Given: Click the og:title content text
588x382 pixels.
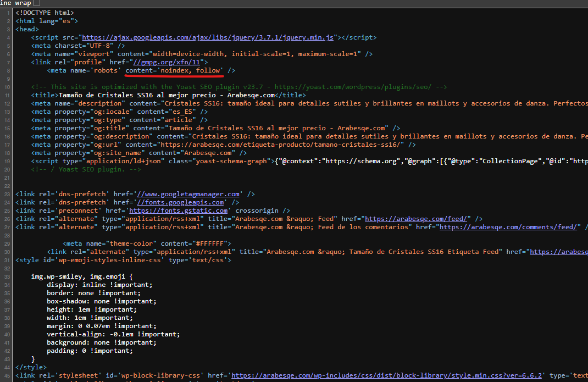Looking at the screenshot, I should tap(277, 128).
